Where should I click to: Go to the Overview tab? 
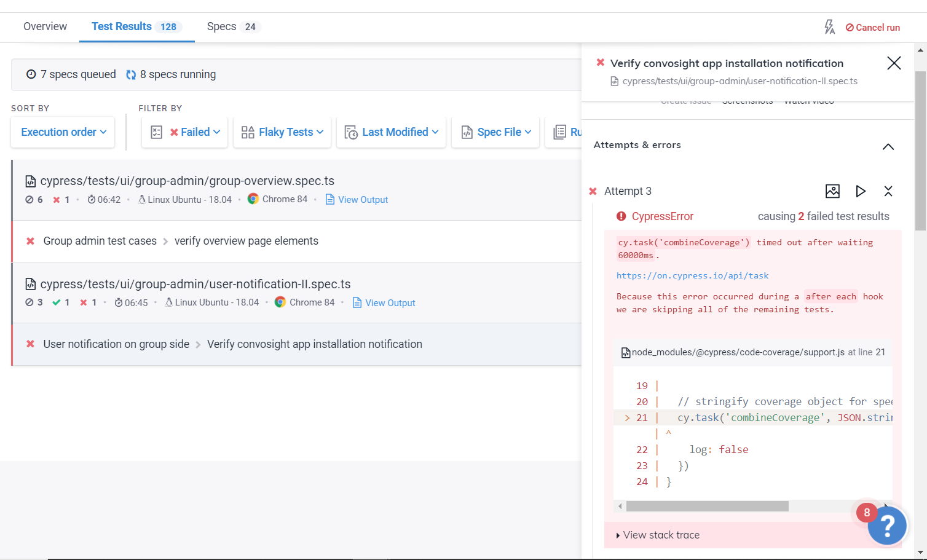pos(45,26)
